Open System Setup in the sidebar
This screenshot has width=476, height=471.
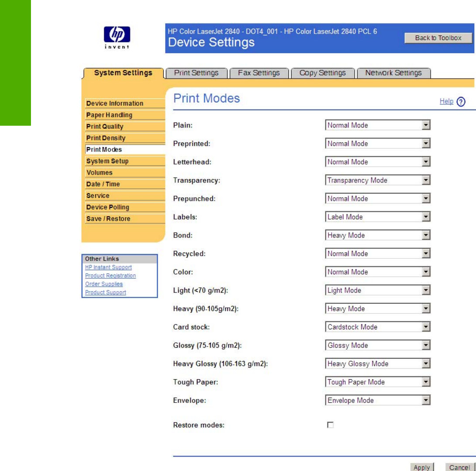(x=125, y=161)
